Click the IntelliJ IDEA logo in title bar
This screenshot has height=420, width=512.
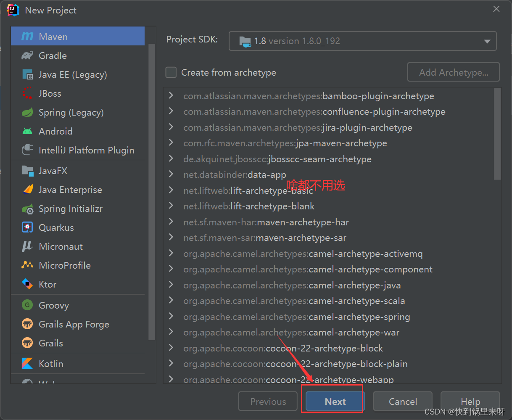coord(13,10)
